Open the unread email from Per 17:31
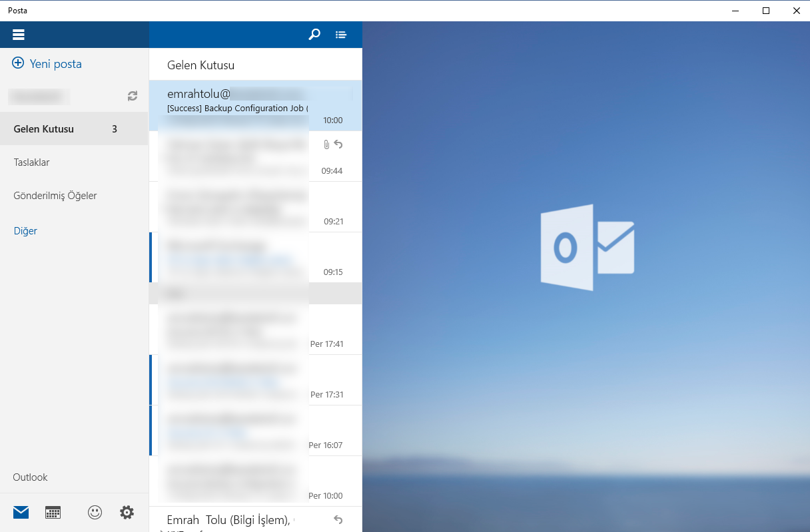 click(256, 380)
